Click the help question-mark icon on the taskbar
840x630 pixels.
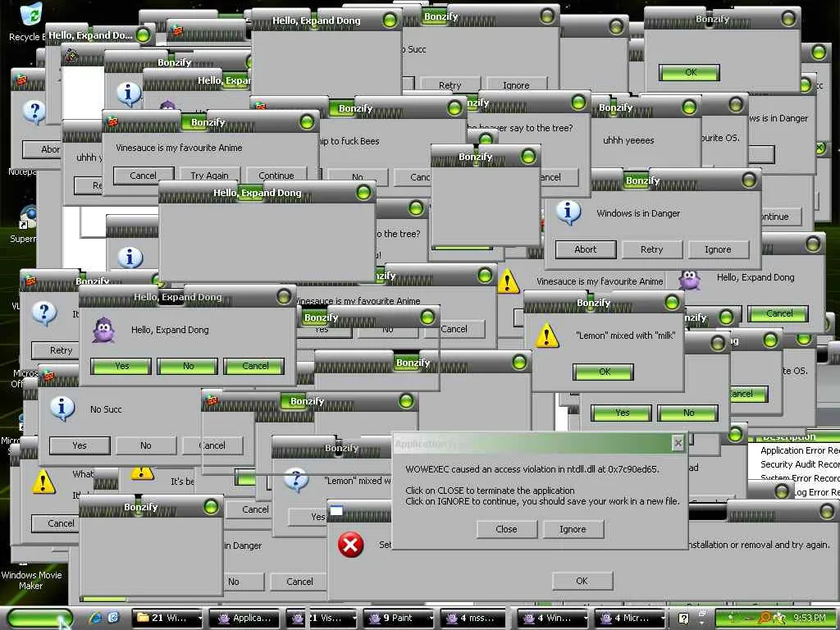coord(684,619)
